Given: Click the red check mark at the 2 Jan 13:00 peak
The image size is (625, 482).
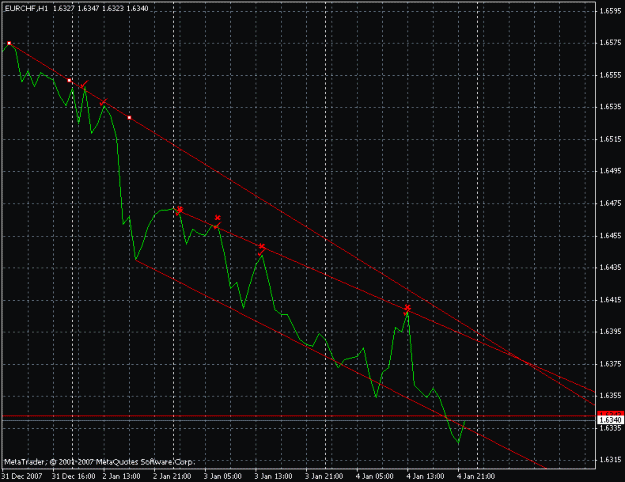Looking at the screenshot, I should pyautogui.click(x=103, y=102).
